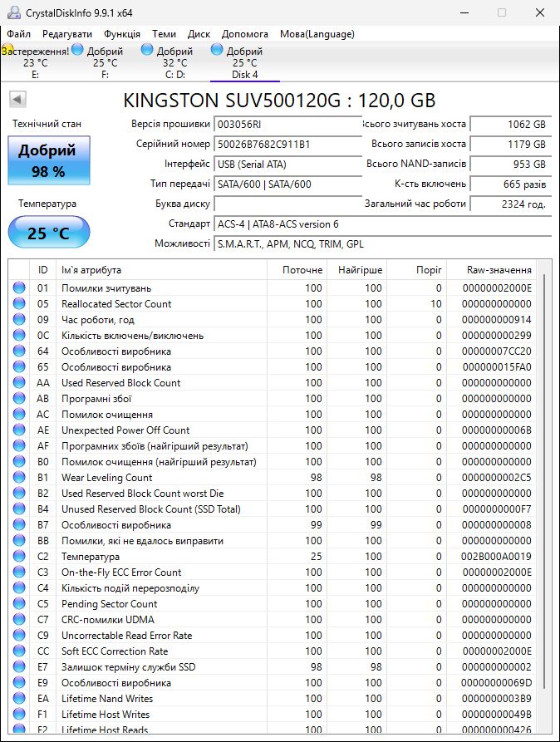This screenshot has width=560, height=742.
Task: Click status icon of attribute AB row
Action: click(x=19, y=398)
